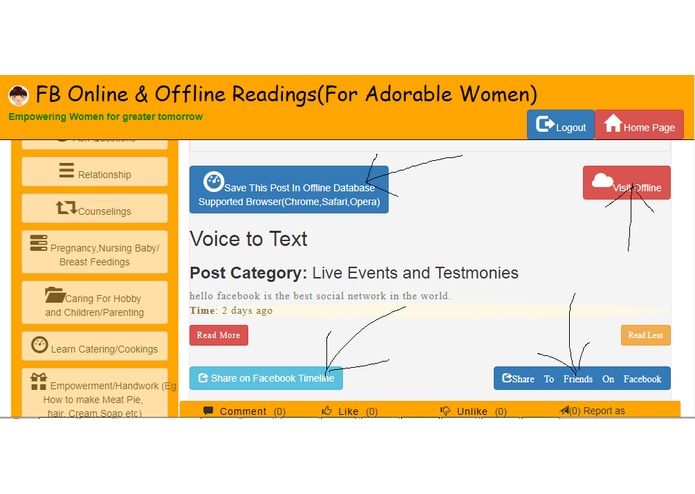Image resolution: width=695 pixels, height=494 pixels.
Task: Share To Friends On Facebook
Action: coord(582,378)
